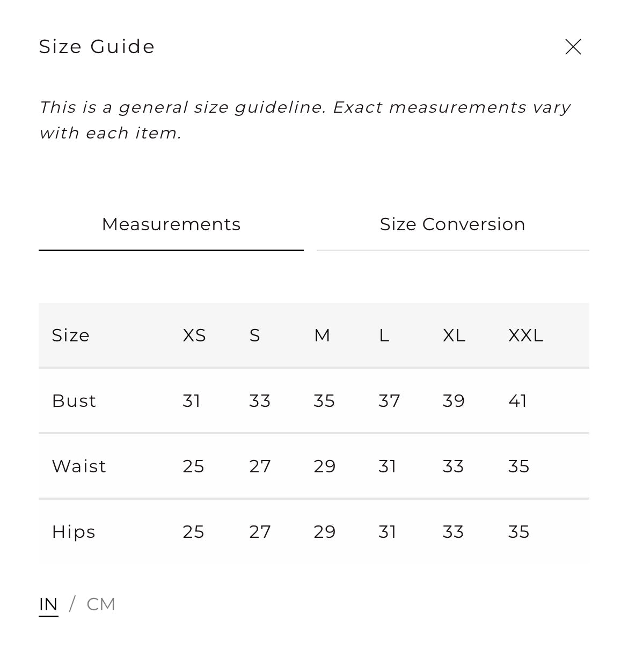Click the Waist row label
The height and width of the screenshot is (672, 628).
[x=79, y=466]
